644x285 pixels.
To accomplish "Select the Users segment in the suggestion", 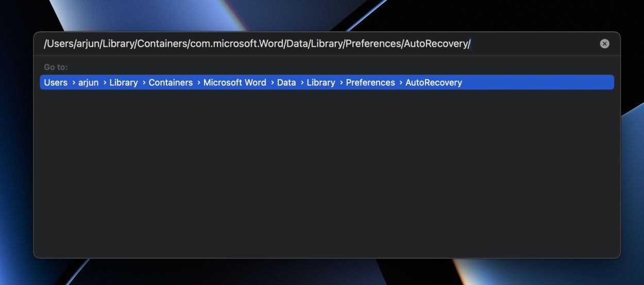I will (x=56, y=82).
